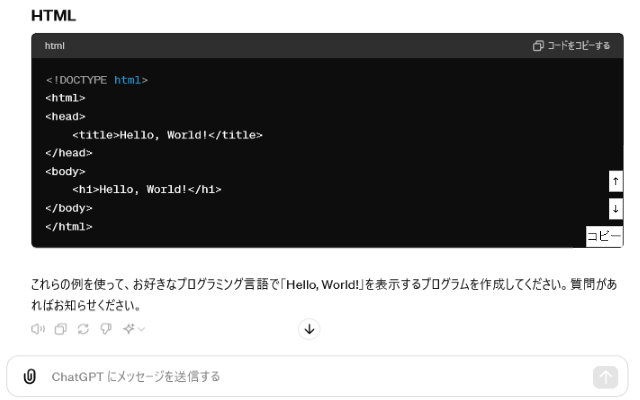Click the html language label in code header
Screen dimensions: 640x400
(55, 46)
